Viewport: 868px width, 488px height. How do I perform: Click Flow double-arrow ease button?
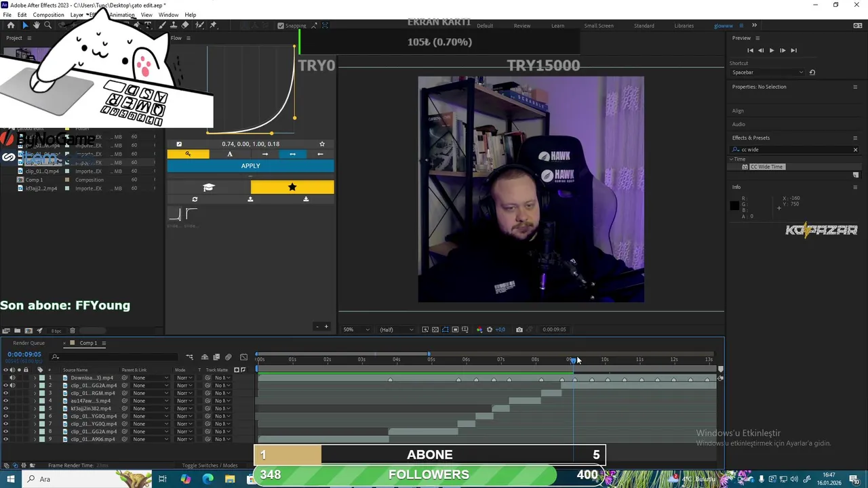tap(292, 154)
